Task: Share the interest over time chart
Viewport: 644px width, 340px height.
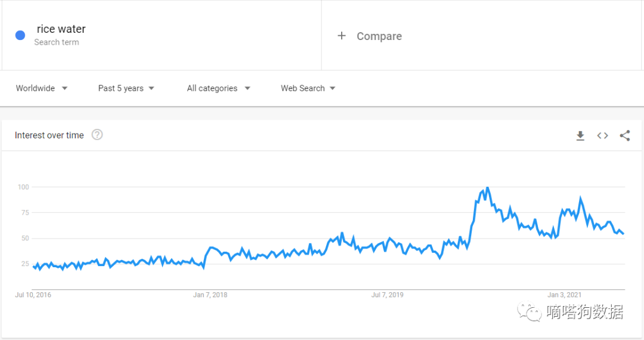Action: pos(625,136)
